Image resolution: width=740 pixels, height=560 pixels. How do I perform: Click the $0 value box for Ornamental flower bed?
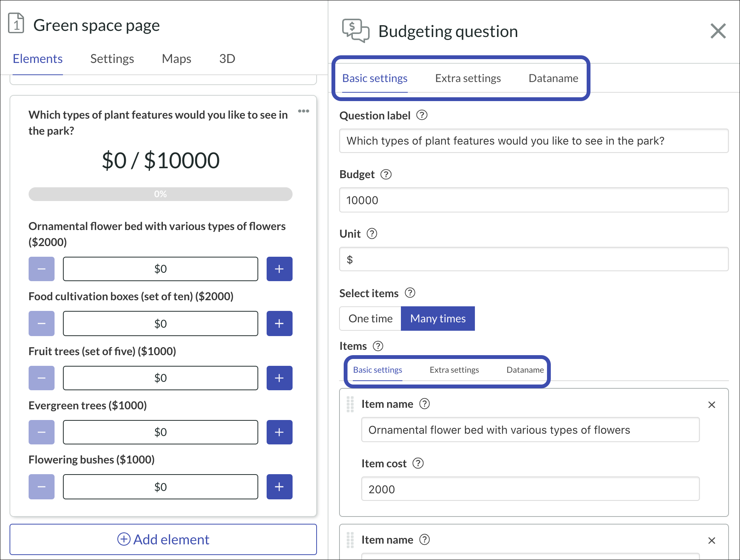click(x=161, y=269)
